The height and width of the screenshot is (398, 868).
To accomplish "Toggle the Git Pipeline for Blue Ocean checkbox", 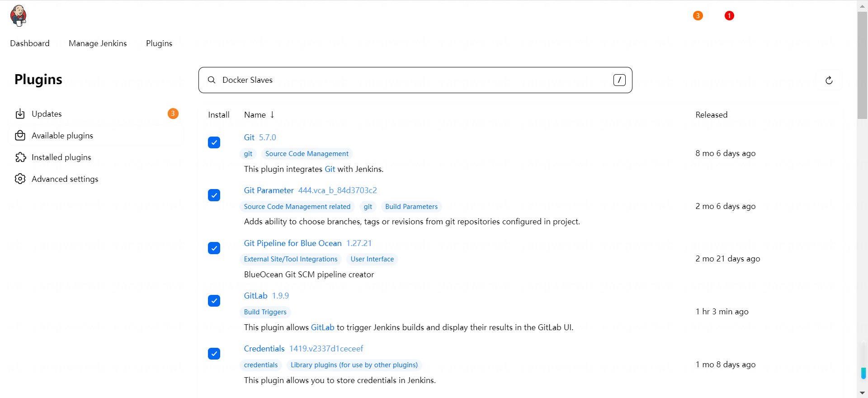I will tap(214, 248).
